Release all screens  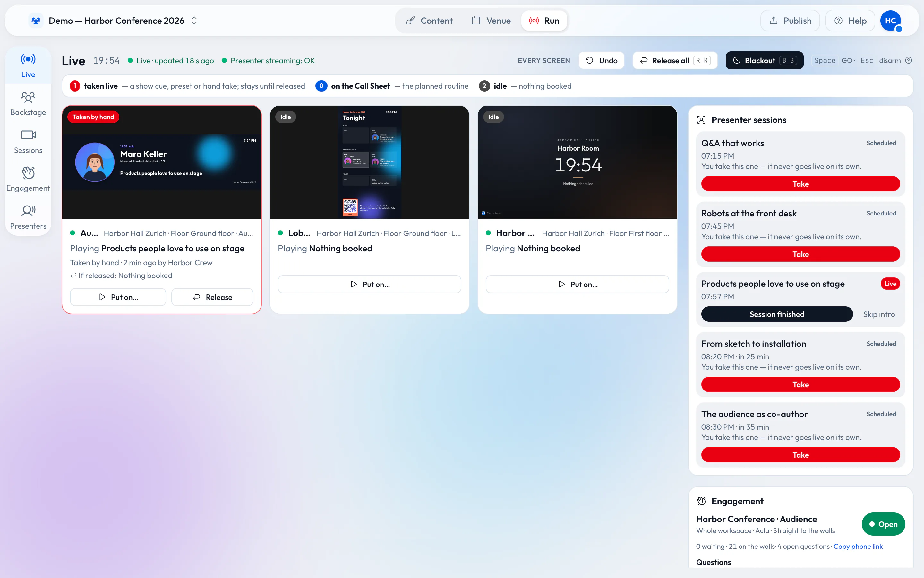(675, 60)
